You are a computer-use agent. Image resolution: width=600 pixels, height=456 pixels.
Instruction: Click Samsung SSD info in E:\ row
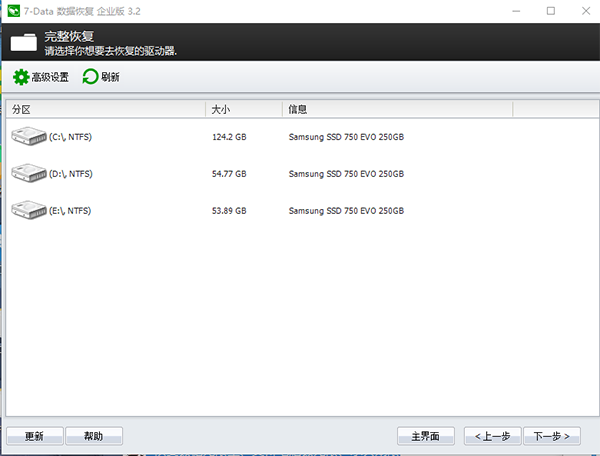(x=346, y=211)
